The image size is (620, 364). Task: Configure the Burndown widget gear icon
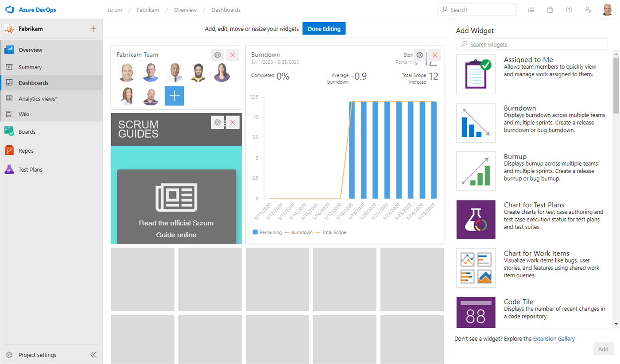pyautogui.click(x=420, y=55)
